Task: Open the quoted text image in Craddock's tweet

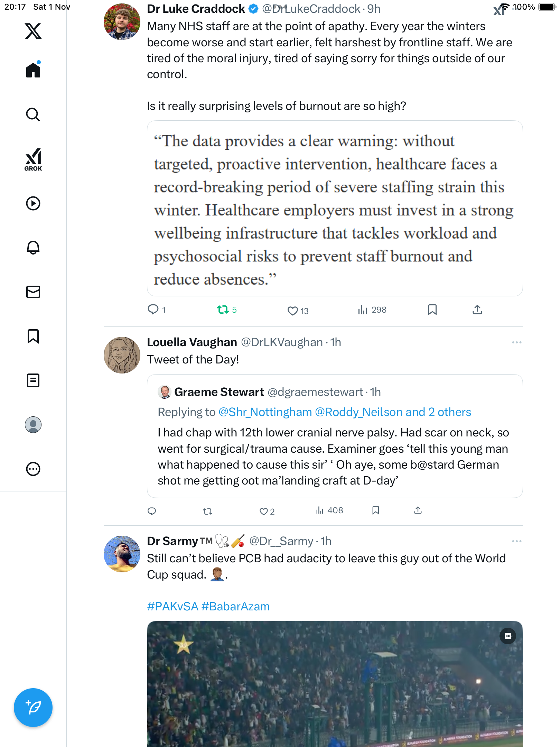Action: click(335, 208)
